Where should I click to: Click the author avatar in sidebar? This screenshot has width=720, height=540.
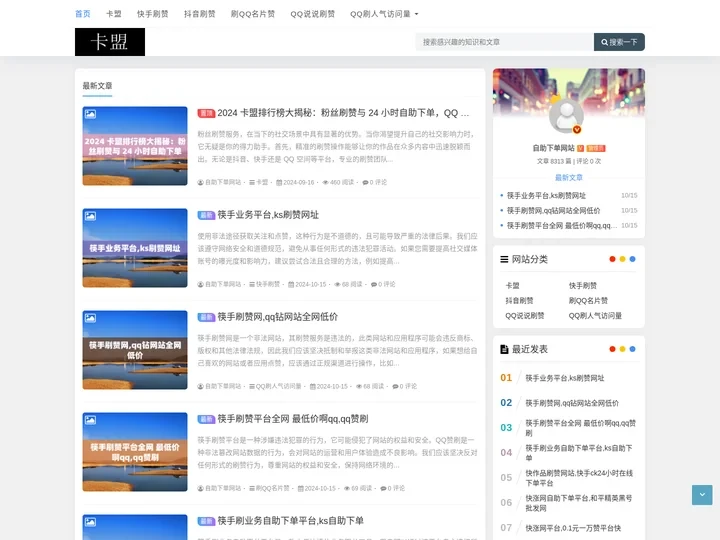click(x=566, y=115)
